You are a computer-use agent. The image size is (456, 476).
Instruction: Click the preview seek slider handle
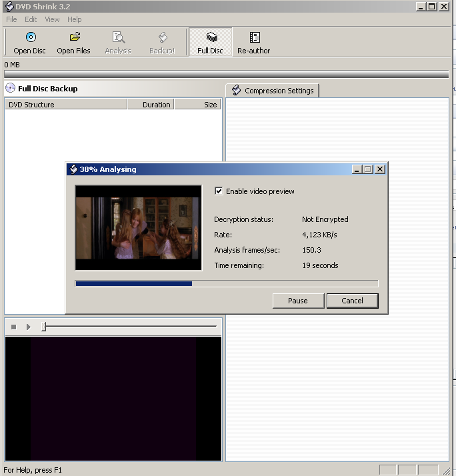[x=44, y=327]
